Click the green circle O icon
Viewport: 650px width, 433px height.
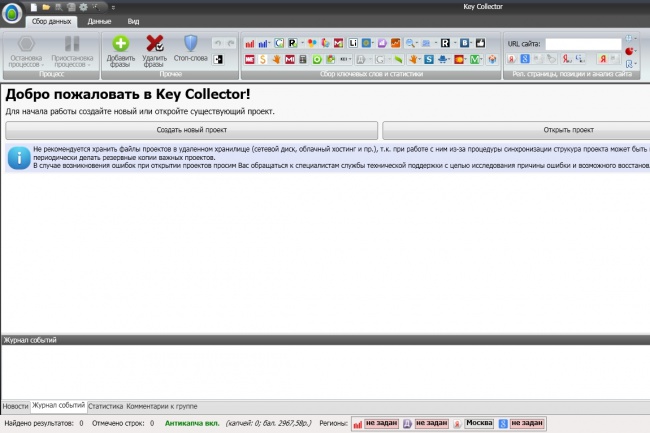tap(317, 59)
